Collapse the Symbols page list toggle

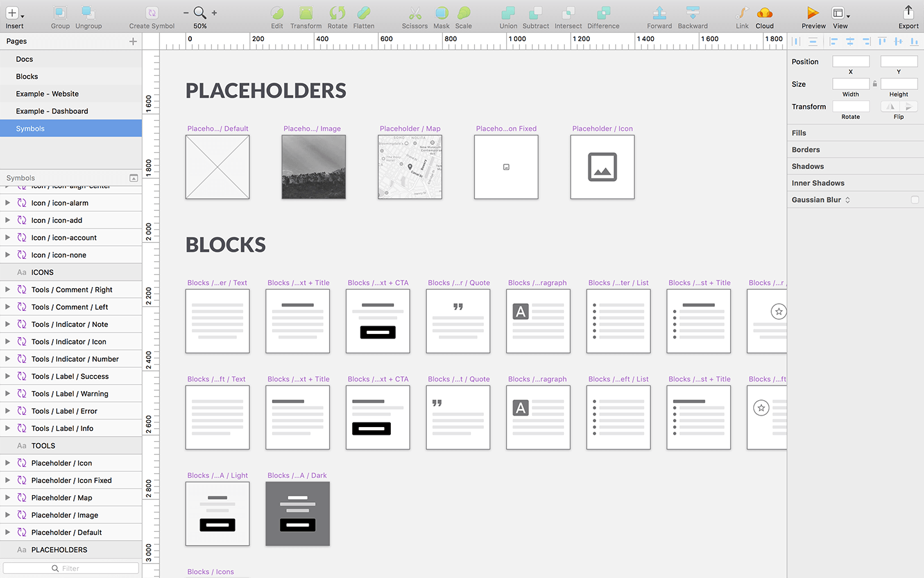point(133,178)
